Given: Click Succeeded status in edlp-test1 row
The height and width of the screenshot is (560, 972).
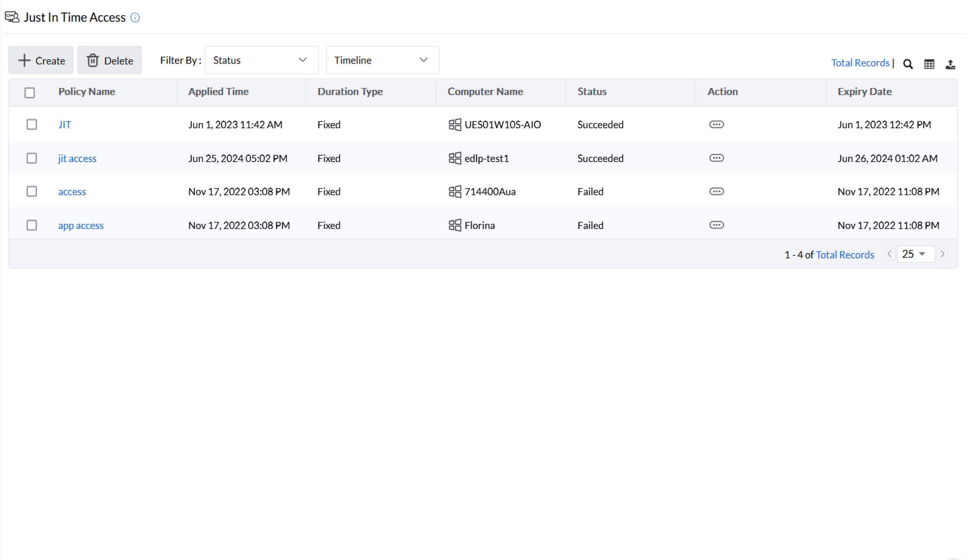Looking at the screenshot, I should [600, 158].
